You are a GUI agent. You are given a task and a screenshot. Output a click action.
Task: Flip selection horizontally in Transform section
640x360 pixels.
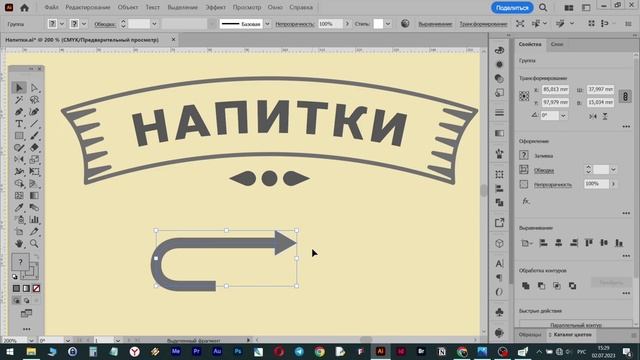tap(593, 116)
